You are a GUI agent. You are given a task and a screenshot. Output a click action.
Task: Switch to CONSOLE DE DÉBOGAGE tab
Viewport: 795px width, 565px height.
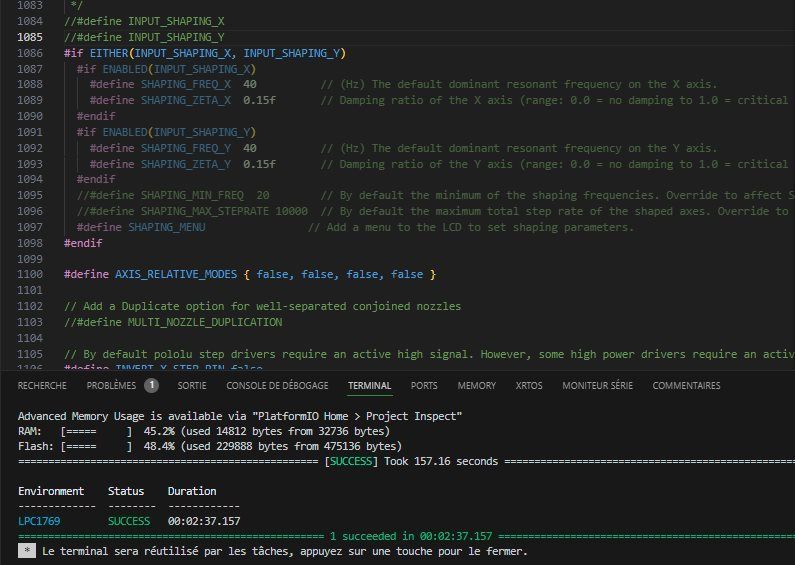click(x=277, y=385)
